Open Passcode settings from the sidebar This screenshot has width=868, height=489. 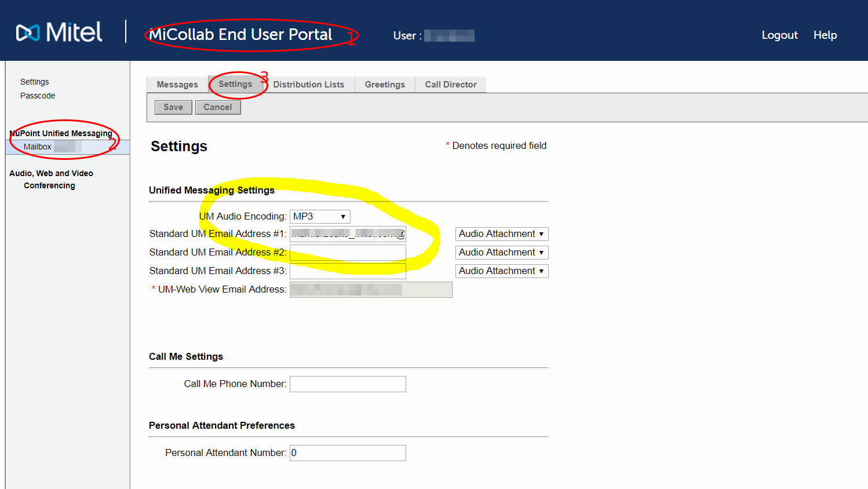(37, 96)
